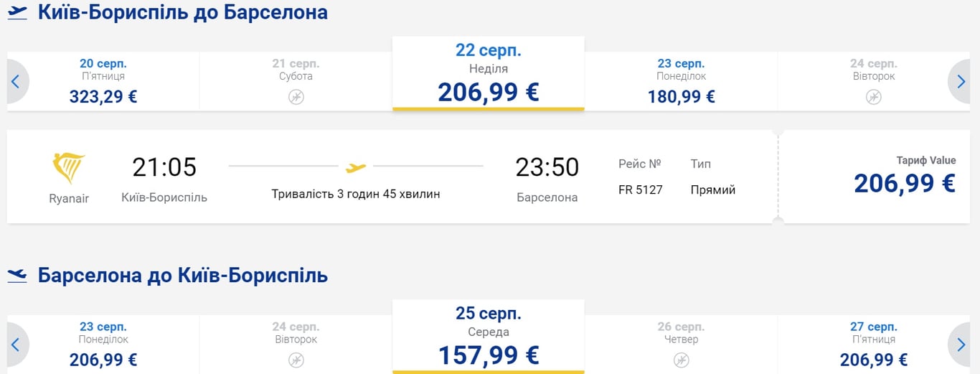Show earlier outbound dates with left arrow
This screenshot has width=980, height=374.
pos(16,81)
